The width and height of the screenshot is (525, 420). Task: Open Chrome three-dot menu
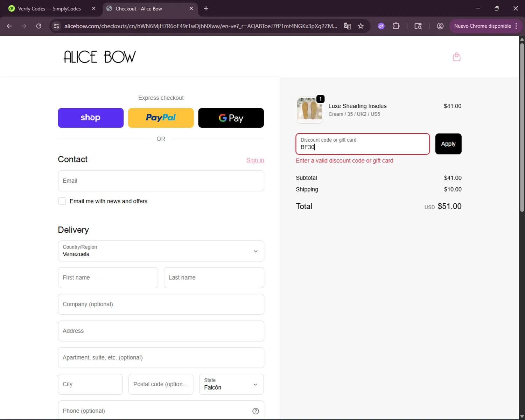[516, 26]
